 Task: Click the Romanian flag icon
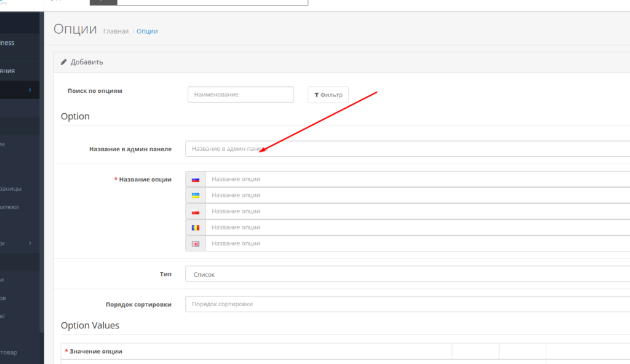196,228
